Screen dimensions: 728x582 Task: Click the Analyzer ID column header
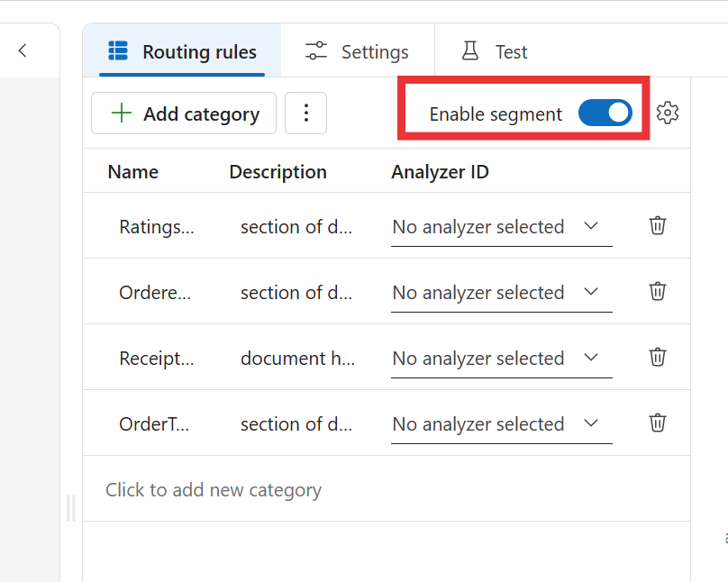pyautogui.click(x=441, y=172)
